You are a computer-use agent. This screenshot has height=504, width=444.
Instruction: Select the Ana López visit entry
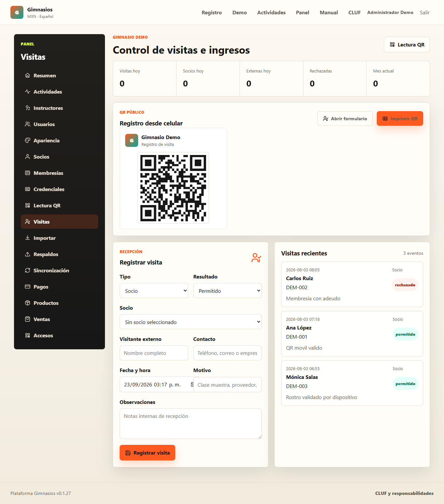coord(352,334)
